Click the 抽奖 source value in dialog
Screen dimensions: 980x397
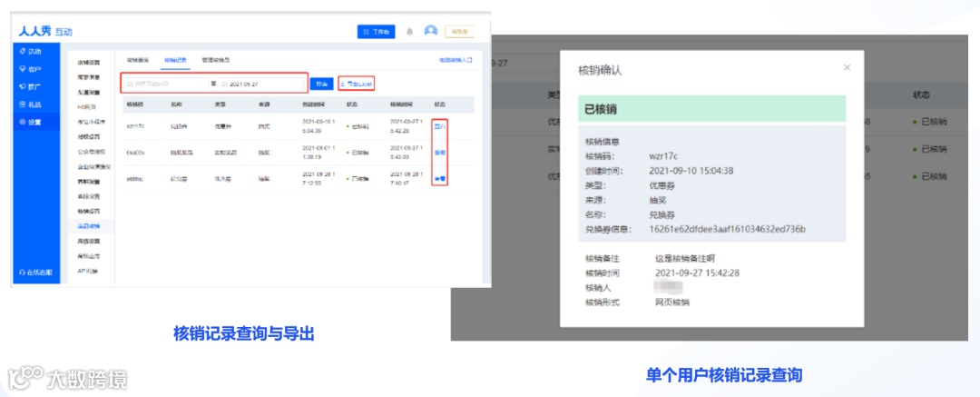click(x=659, y=200)
